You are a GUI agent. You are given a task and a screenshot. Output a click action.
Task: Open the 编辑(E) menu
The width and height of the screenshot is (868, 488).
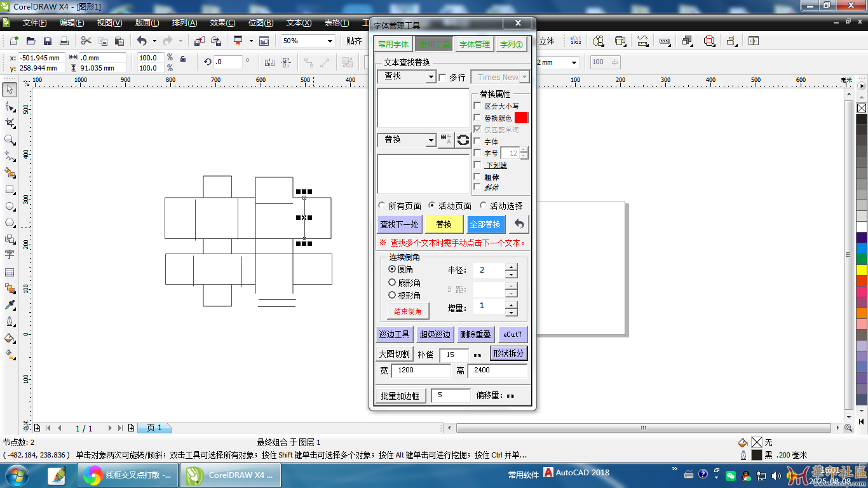pyautogui.click(x=72, y=23)
